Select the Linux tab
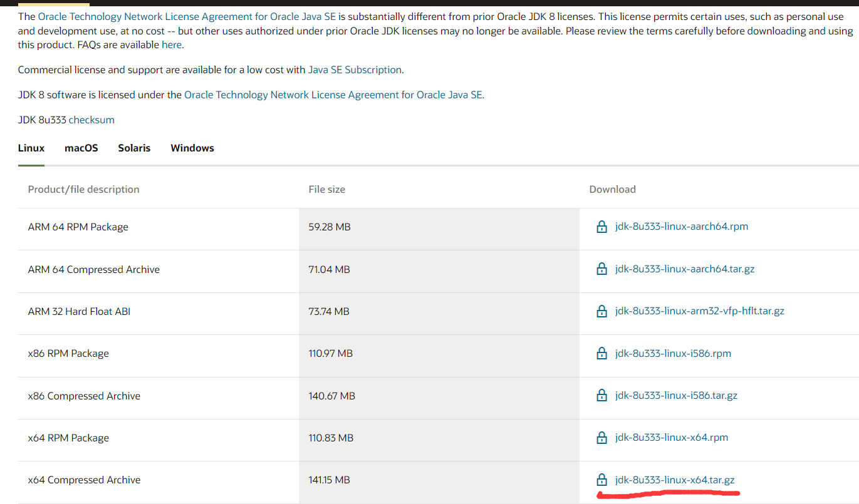 (x=31, y=148)
